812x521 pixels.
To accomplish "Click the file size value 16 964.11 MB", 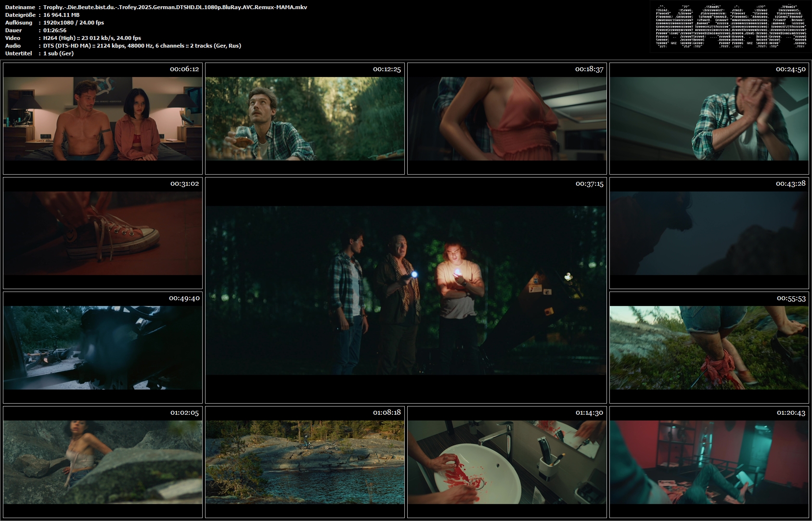I will (62, 15).
